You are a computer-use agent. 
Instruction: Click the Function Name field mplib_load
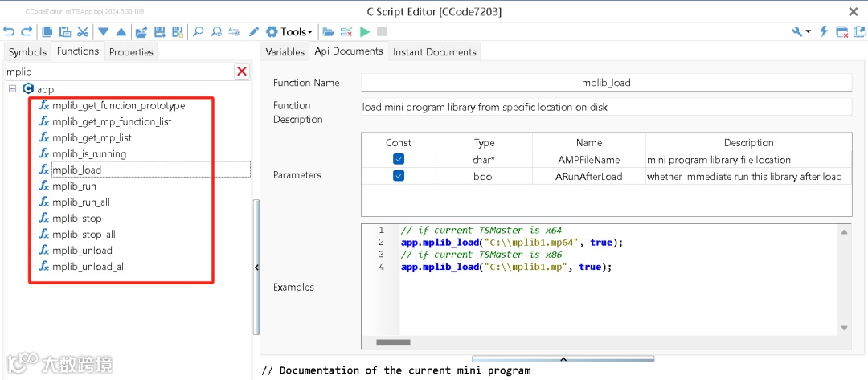point(606,83)
